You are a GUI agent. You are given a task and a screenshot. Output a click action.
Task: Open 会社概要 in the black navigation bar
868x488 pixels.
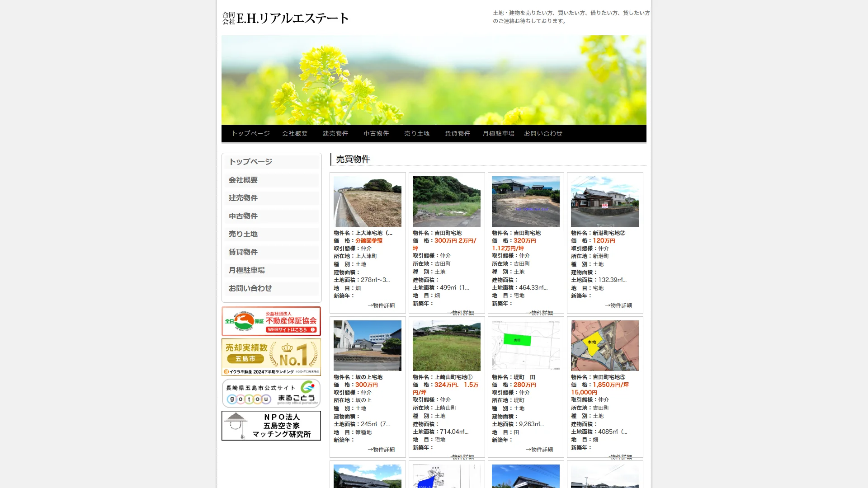(x=295, y=133)
